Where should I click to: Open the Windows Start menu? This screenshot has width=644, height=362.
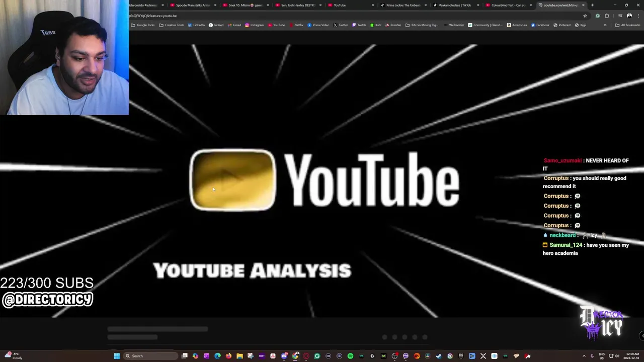117,356
